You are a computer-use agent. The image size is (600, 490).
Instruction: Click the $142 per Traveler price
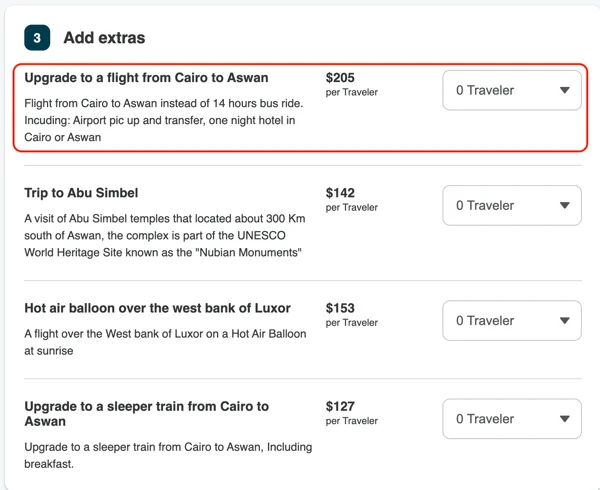tap(351, 199)
